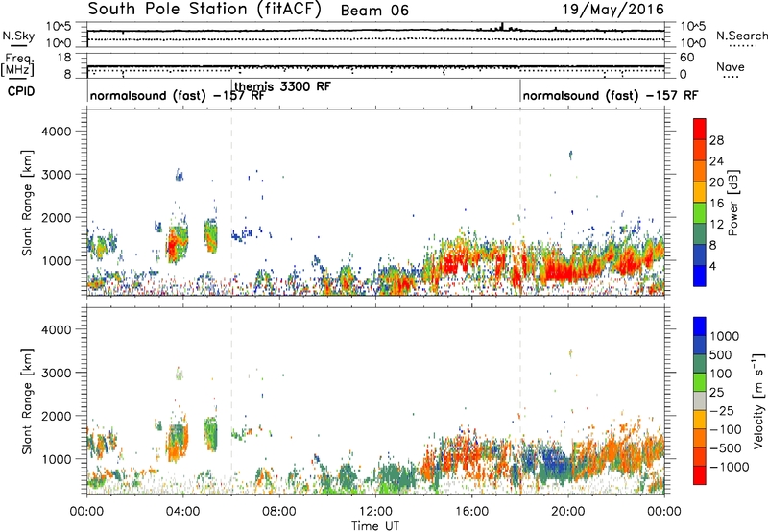The image size is (768, 532).
Task: Select the "12:00" time tick label
Action: click(x=375, y=512)
